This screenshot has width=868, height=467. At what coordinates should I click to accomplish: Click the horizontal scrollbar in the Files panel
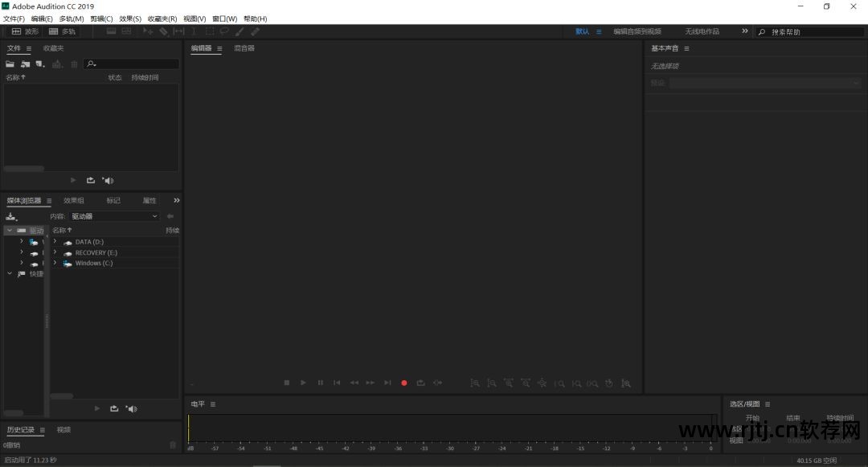[24, 169]
